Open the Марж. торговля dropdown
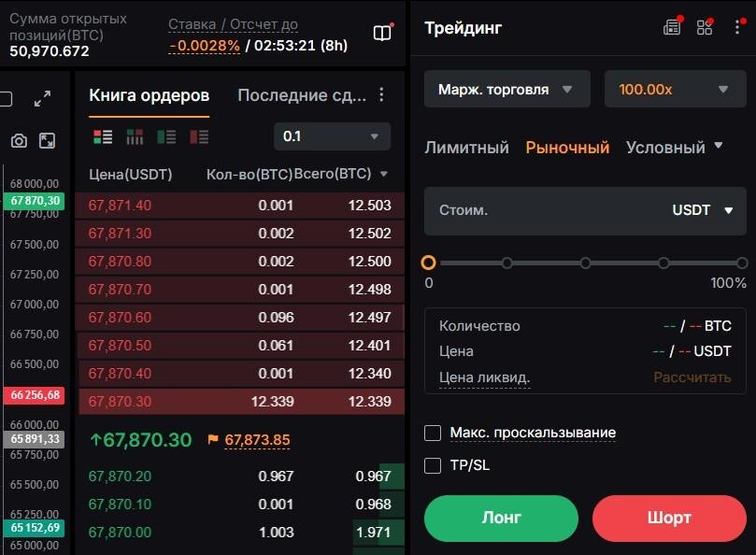Viewport: 756px width, 555px height. [506, 89]
